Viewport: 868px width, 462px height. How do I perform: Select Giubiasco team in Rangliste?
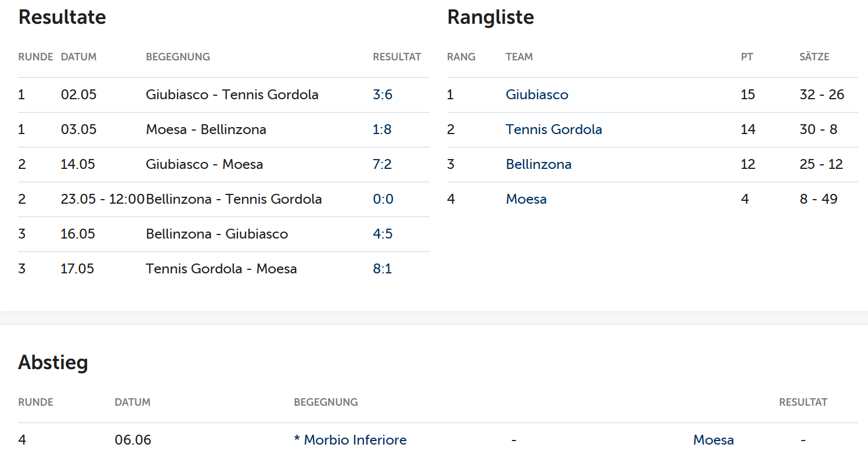(537, 95)
